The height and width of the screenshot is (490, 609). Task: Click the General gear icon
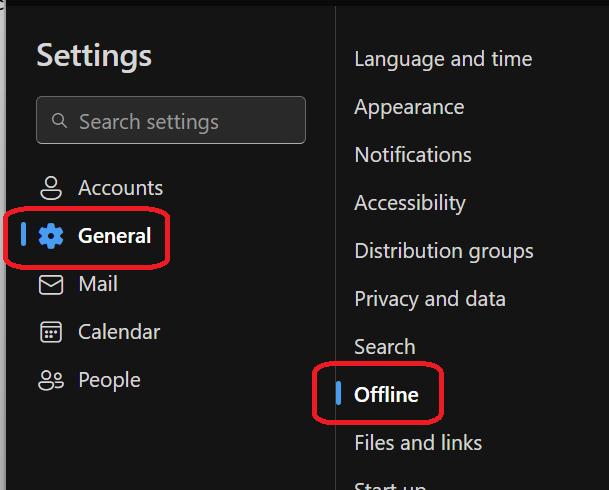pyautogui.click(x=50, y=236)
